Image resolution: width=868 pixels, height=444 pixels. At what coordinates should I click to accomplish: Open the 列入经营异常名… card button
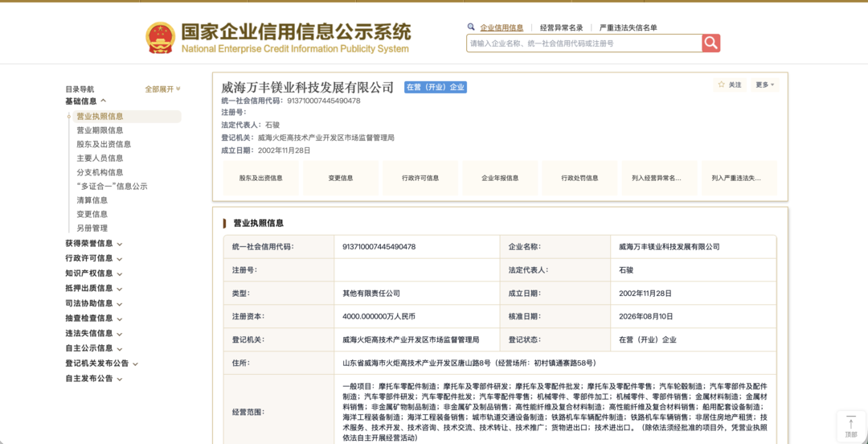pos(659,179)
